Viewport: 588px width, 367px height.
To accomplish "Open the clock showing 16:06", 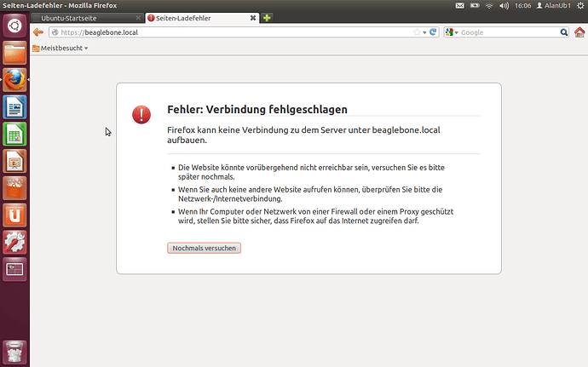I will (522, 6).
